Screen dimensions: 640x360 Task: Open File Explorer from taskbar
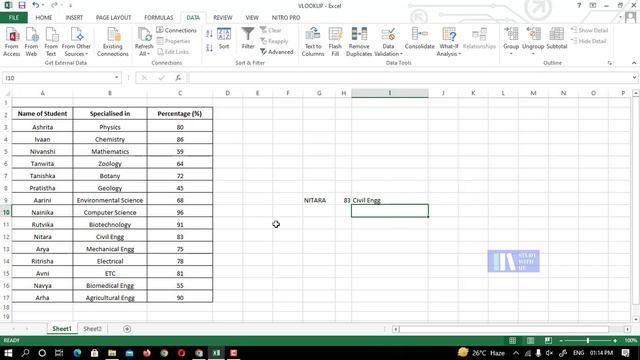112,353
